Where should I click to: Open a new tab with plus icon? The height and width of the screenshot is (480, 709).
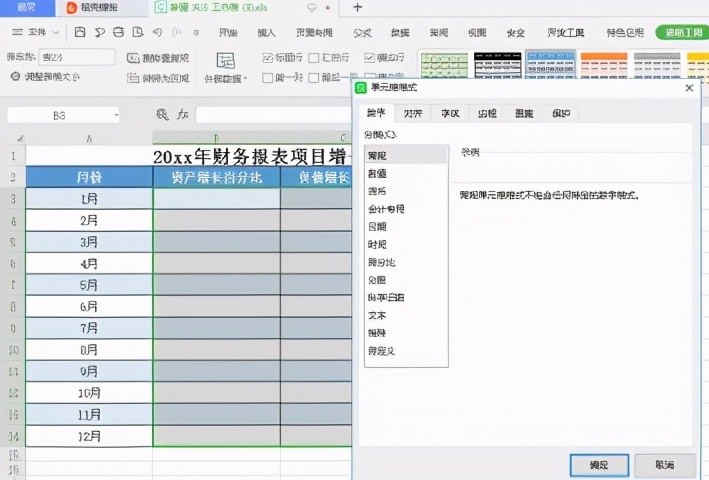click(358, 7)
